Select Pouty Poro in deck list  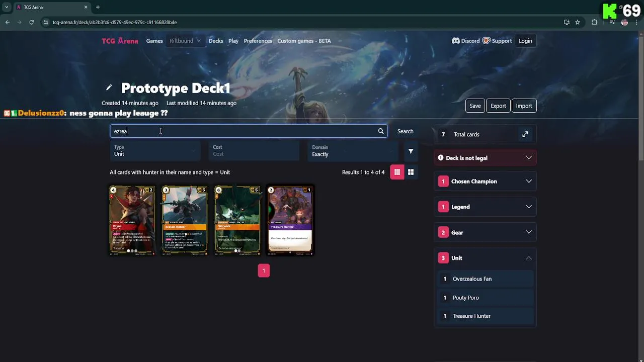(485, 298)
